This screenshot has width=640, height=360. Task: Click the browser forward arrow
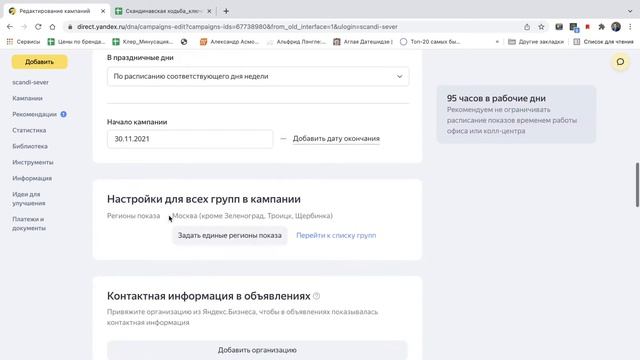pos(24,27)
